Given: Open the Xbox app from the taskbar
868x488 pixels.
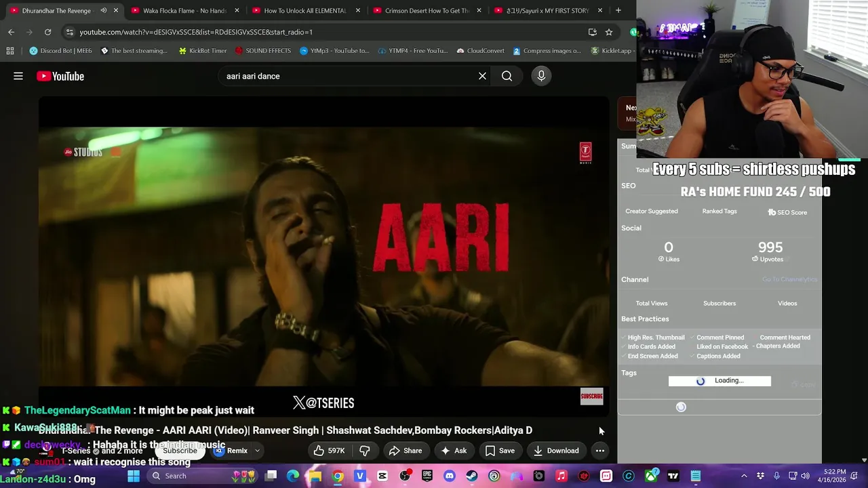Looking at the screenshot, I should 651,476.
